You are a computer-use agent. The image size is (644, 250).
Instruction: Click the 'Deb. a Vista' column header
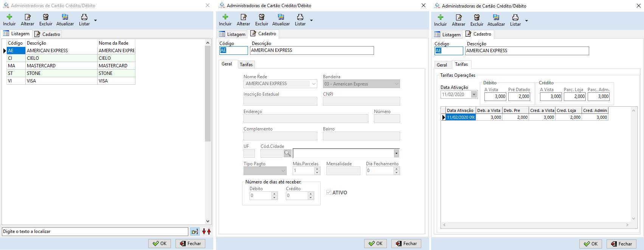pos(489,110)
